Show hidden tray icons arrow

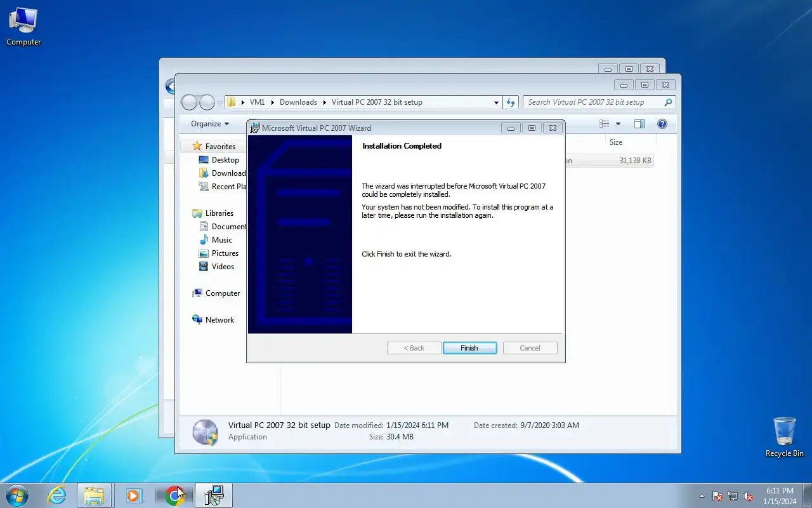pos(702,497)
